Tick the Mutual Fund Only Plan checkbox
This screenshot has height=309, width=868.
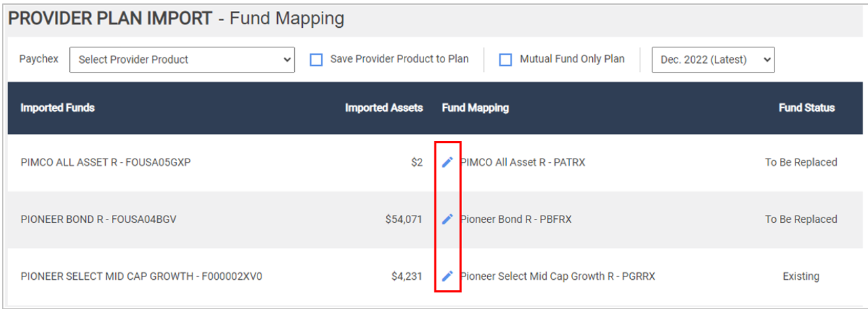click(505, 60)
